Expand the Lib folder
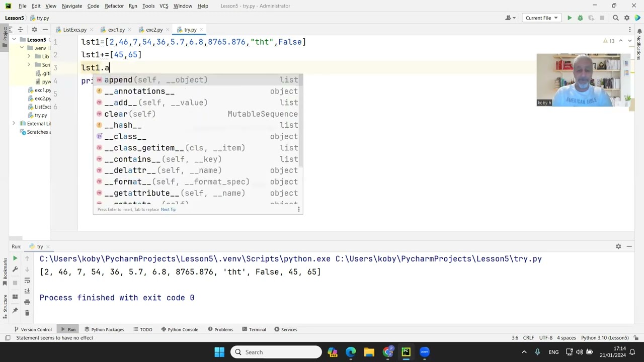Screen dimensions: 644x362 29,56
